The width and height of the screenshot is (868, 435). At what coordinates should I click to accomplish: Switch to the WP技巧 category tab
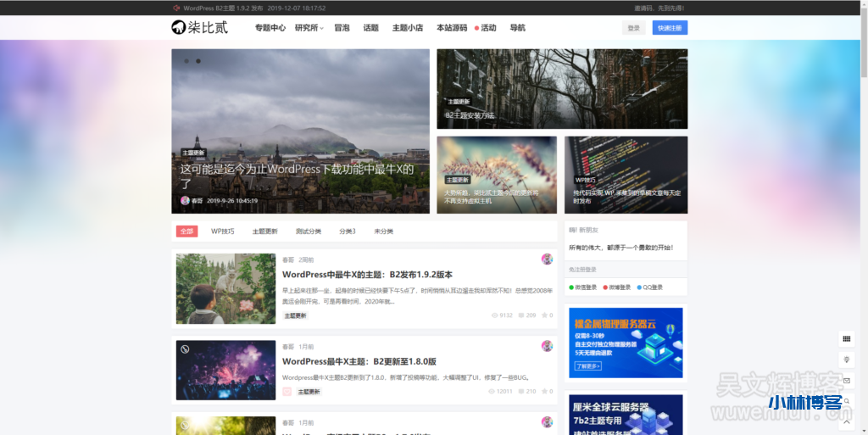point(223,231)
